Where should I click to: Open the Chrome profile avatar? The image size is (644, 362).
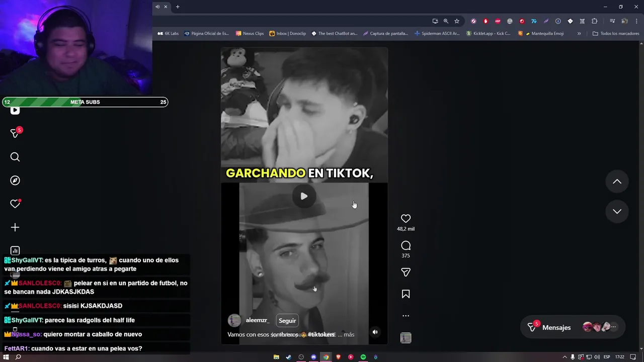coord(624,21)
